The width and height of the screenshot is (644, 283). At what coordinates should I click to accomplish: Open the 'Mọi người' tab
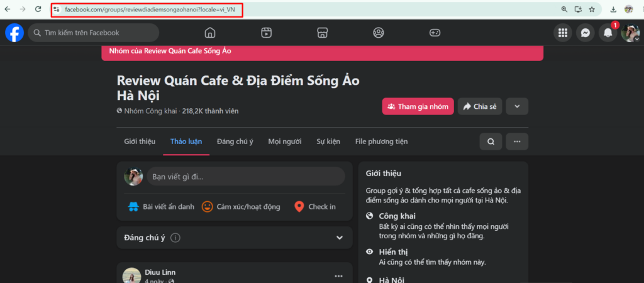[285, 141]
